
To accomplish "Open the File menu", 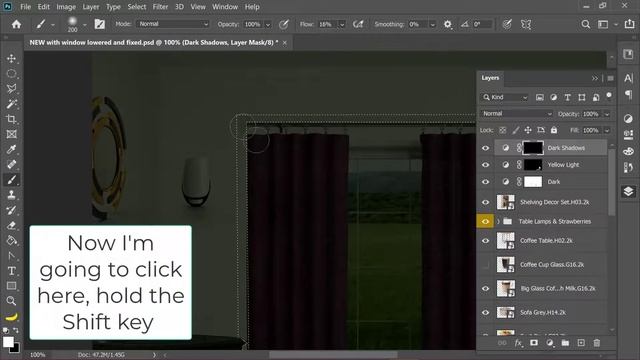I will [x=25, y=7].
